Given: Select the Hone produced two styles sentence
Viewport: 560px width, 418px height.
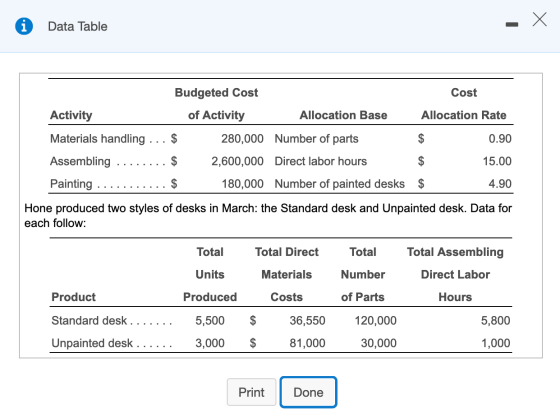Looking at the screenshot, I should coord(268,215).
